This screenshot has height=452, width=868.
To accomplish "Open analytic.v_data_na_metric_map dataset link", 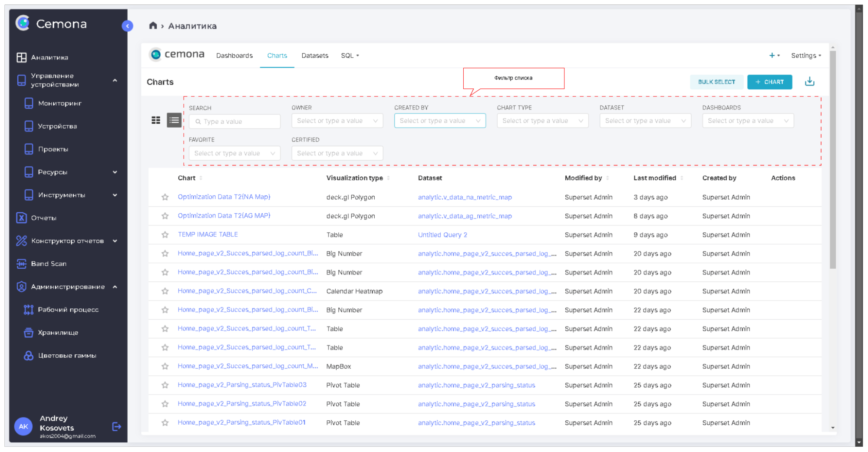I will pos(465,197).
